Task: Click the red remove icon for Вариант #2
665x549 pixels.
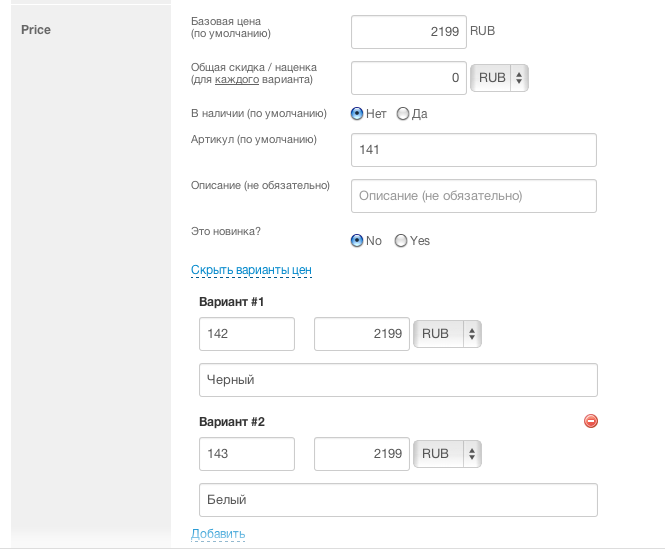Action: pos(590,422)
